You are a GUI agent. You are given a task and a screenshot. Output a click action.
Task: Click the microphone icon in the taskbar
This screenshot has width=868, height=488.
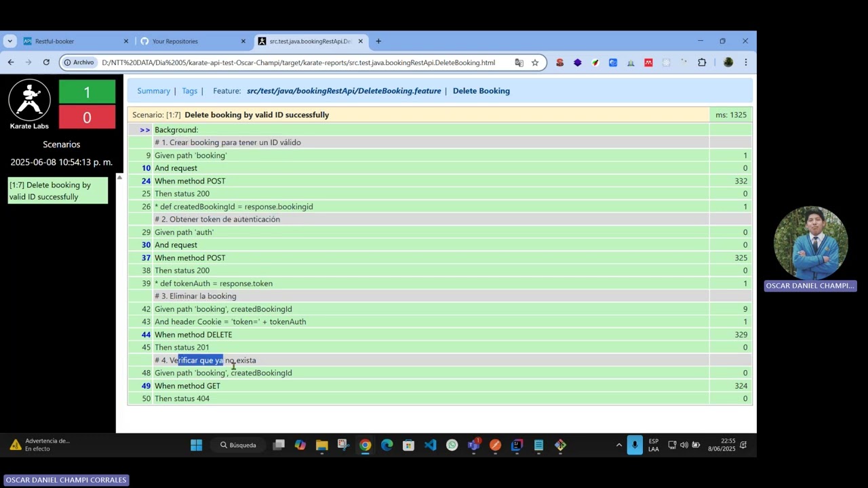[x=635, y=445]
